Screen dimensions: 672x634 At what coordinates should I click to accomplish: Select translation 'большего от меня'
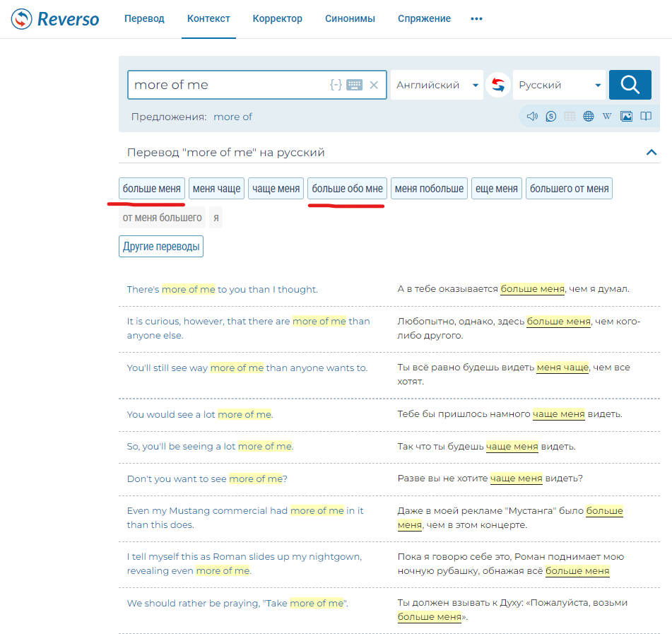point(569,189)
